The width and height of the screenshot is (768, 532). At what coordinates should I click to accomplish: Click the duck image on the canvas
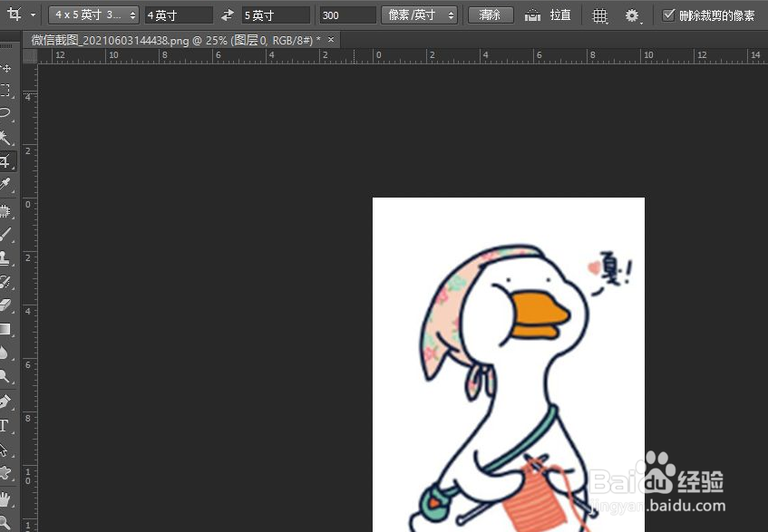[x=509, y=364]
